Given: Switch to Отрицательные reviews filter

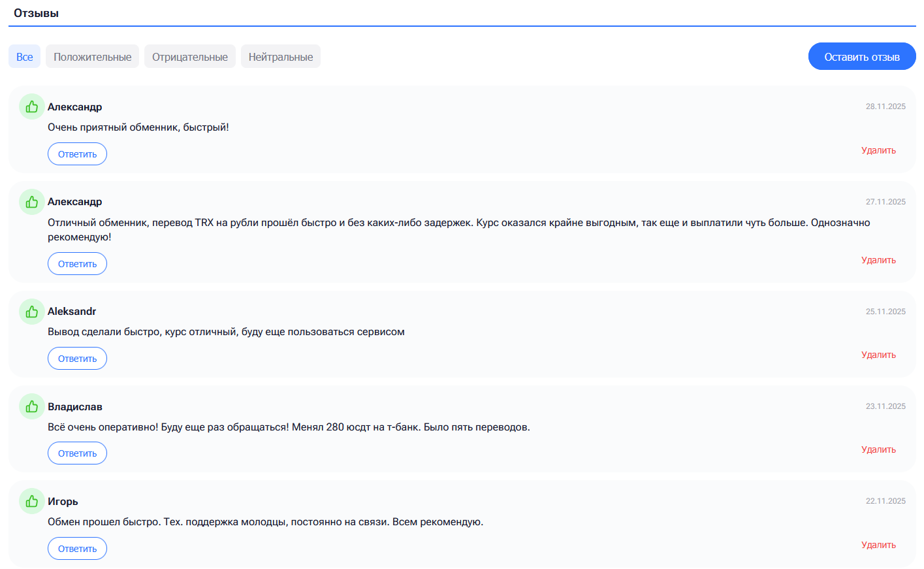Looking at the screenshot, I should pos(190,57).
